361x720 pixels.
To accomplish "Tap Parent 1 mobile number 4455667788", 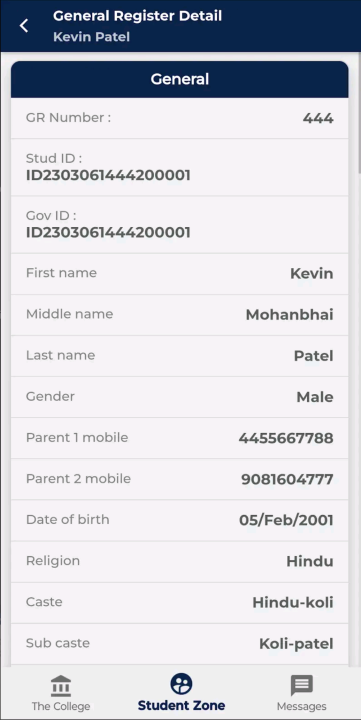I will 286,439.
